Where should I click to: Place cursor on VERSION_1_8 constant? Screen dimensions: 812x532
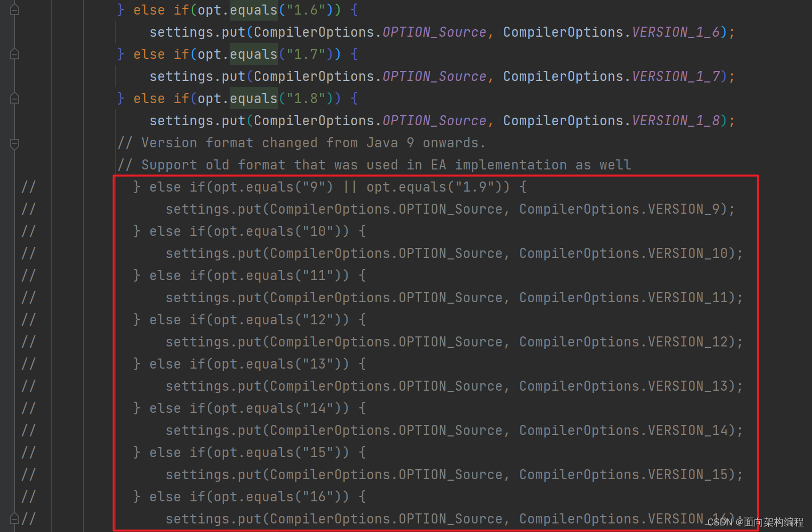[x=676, y=121]
